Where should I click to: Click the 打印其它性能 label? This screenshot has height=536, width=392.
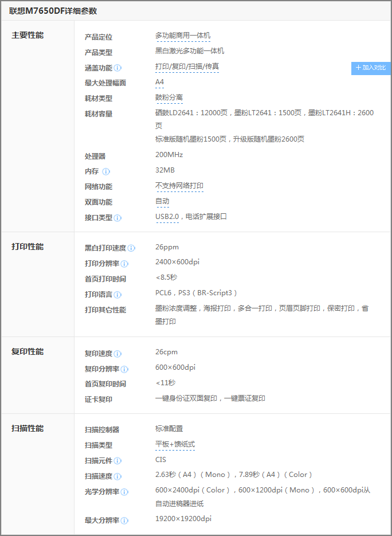[105, 310]
